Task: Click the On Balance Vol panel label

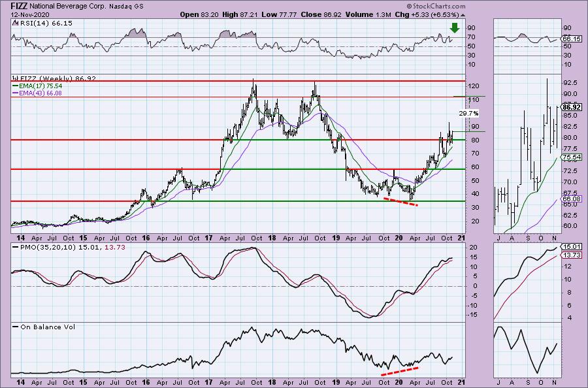Action: [x=44, y=327]
